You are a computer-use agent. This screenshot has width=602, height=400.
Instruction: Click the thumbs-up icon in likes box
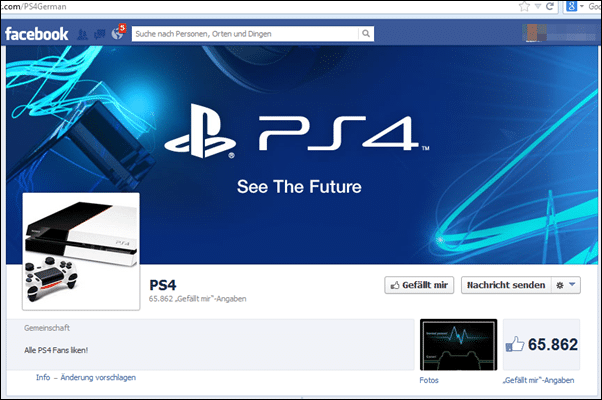tap(514, 344)
